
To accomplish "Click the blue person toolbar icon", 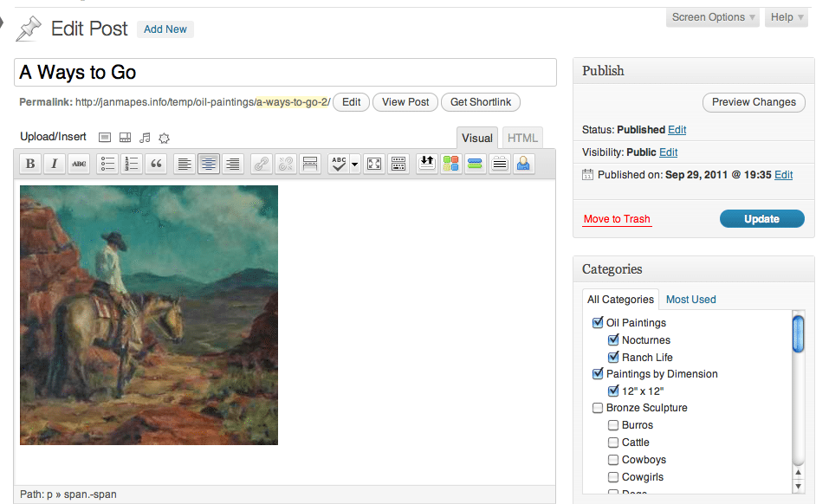I will (x=523, y=164).
